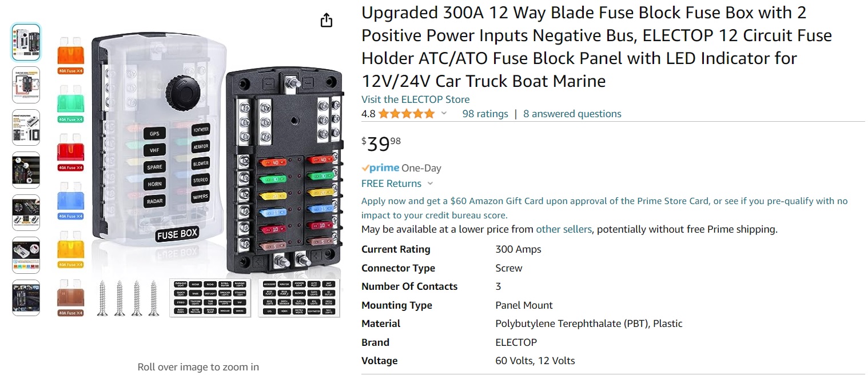
Task: Select the seventh (bottom) product thumbnail
Action: [x=26, y=298]
